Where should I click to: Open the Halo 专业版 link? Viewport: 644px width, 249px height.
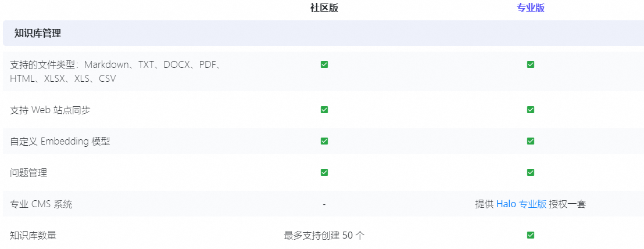tap(521, 204)
